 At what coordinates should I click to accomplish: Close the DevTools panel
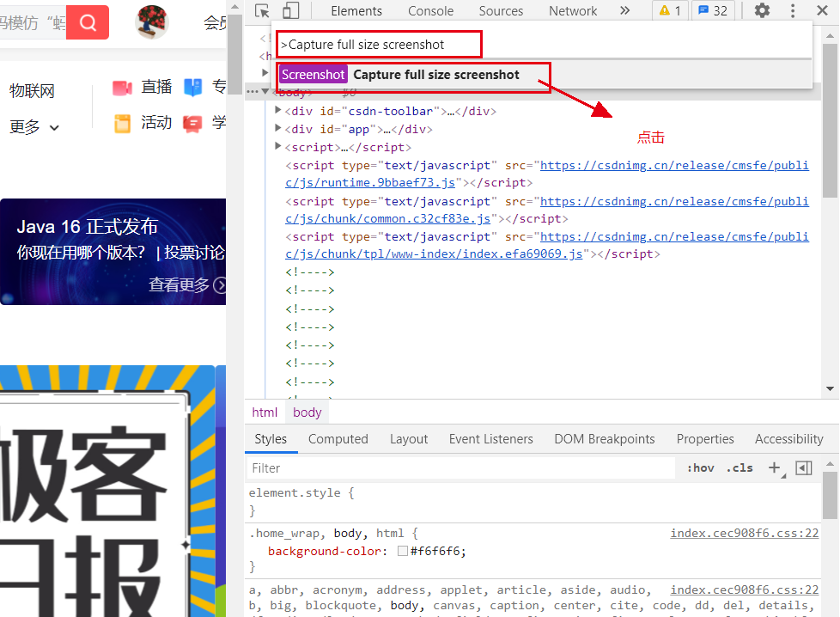[x=822, y=10]
